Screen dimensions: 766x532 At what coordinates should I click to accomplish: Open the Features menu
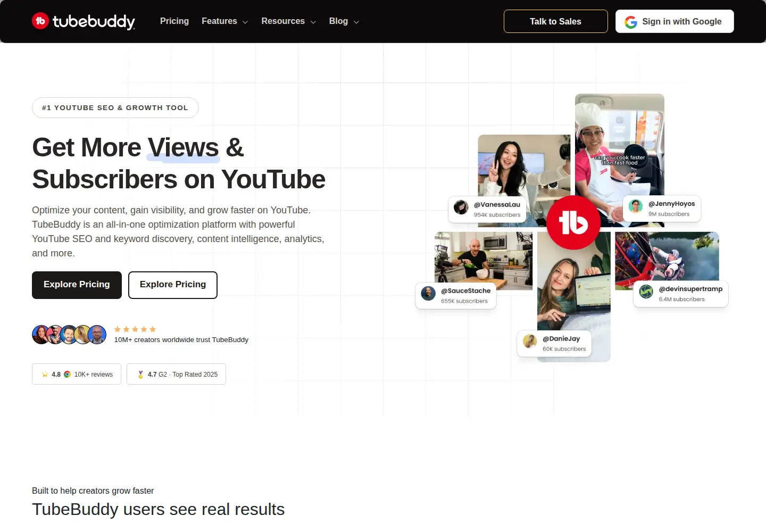224,21
